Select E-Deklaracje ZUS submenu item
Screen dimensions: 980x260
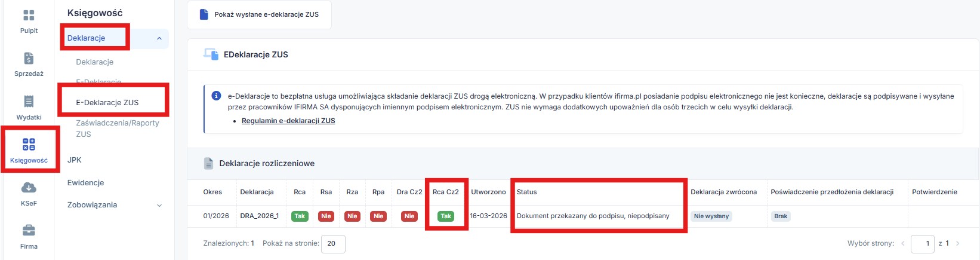coord(107,102)
